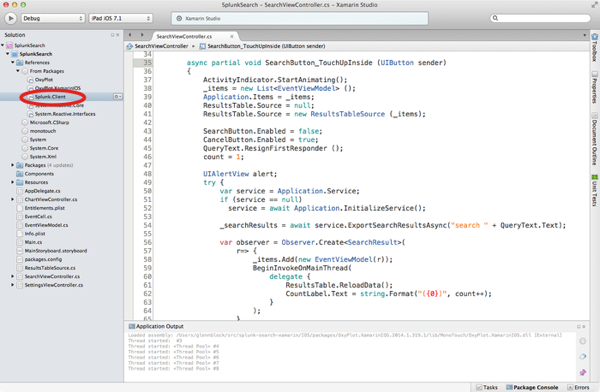Open the Errors pad button
The image size is (600, 392).
[579, 387]
